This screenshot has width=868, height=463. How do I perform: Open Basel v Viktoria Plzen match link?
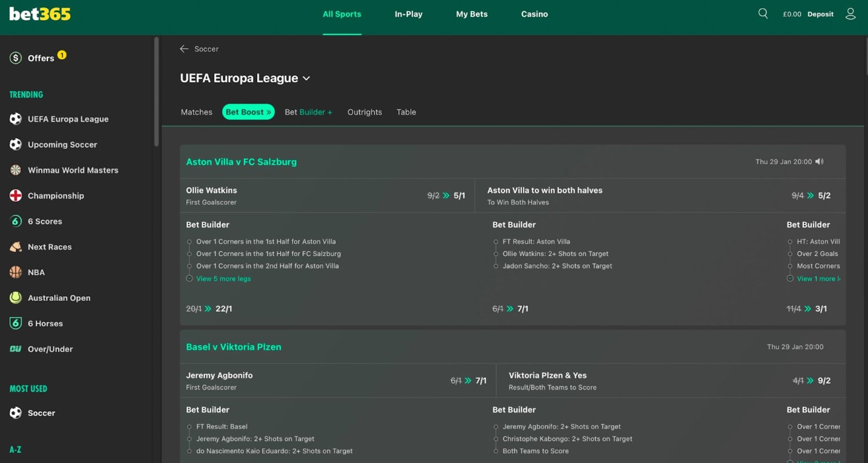click(x=234, y=346)
